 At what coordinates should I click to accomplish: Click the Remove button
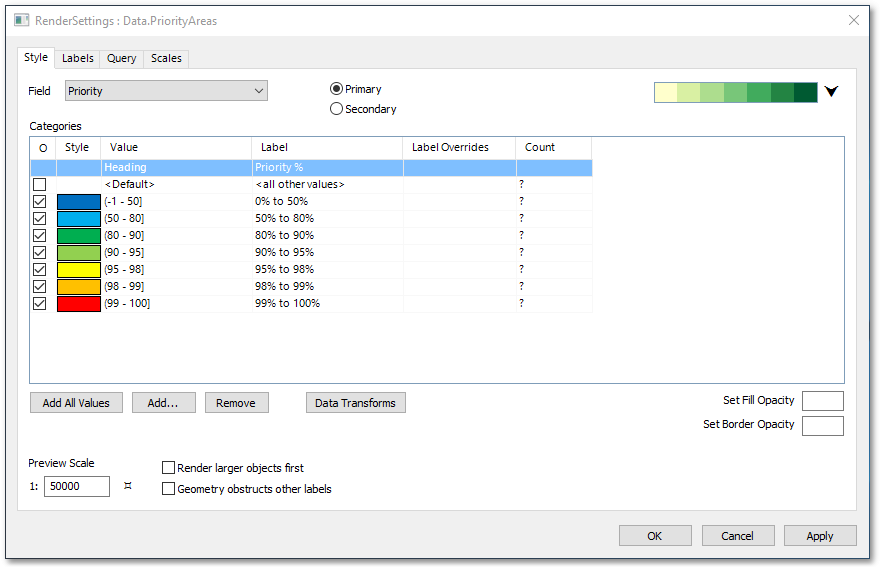coord(237,403)
